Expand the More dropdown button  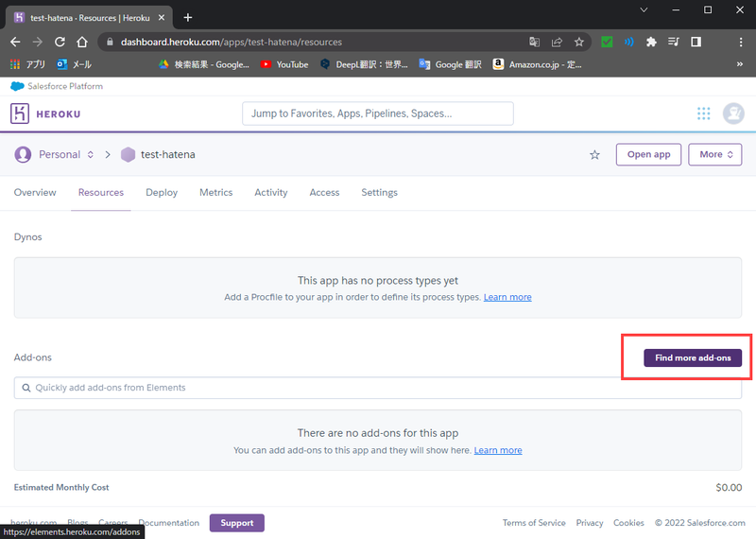point(715,154)
